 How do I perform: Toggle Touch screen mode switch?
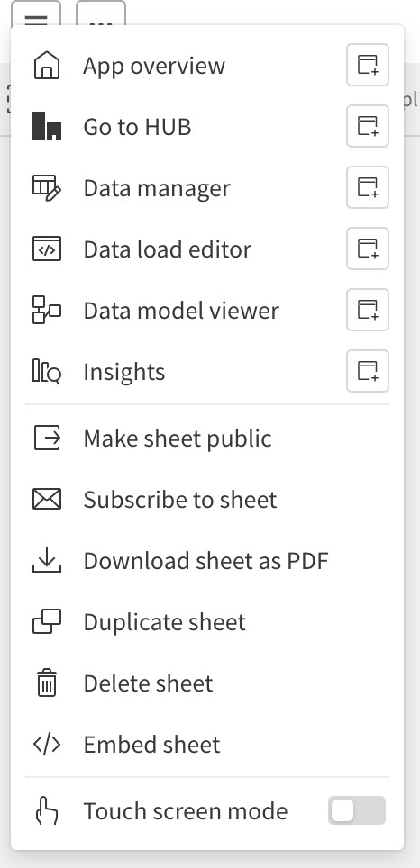tap(356, 811)
